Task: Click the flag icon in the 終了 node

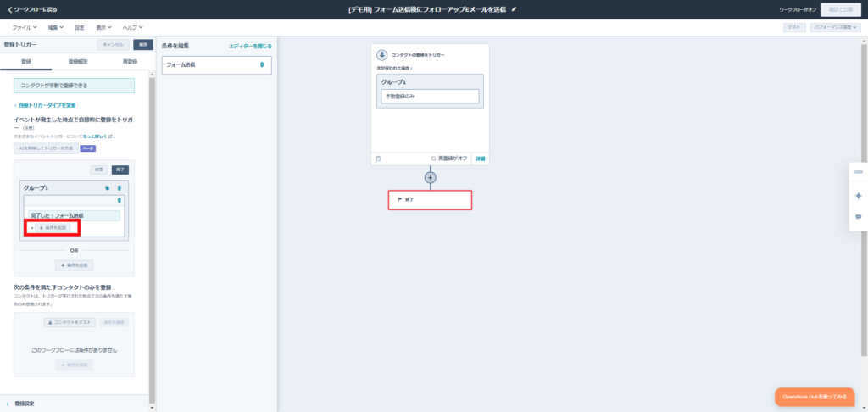Action: tap(399, 199)
